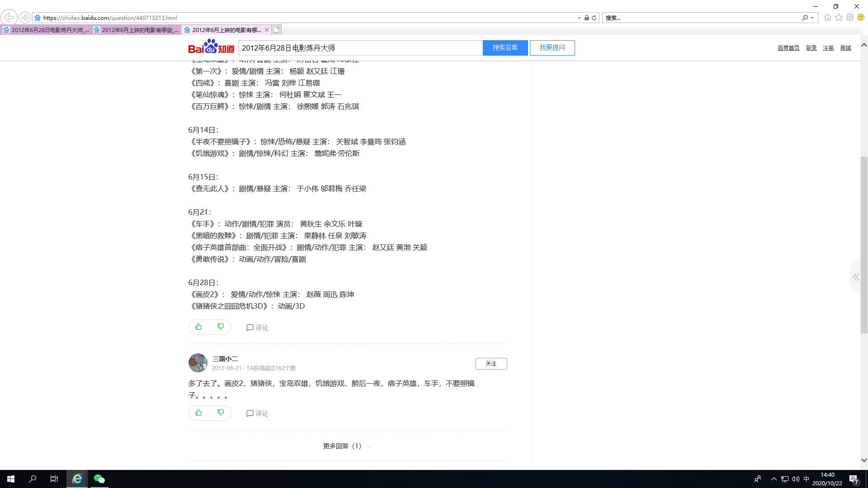The height and width of the screenshot is (488, 868).
Task: Click thumbs-up on the first answer
Action: [199, 327]
